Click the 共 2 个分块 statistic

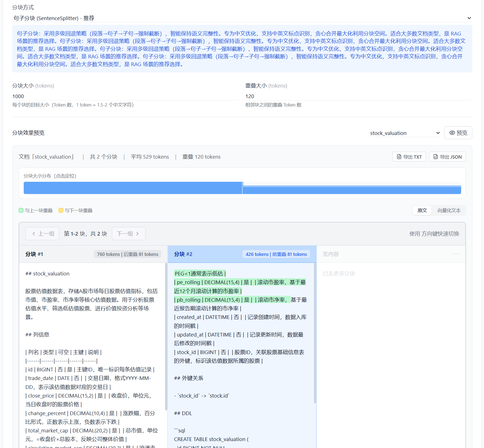(x=103, y=157)
